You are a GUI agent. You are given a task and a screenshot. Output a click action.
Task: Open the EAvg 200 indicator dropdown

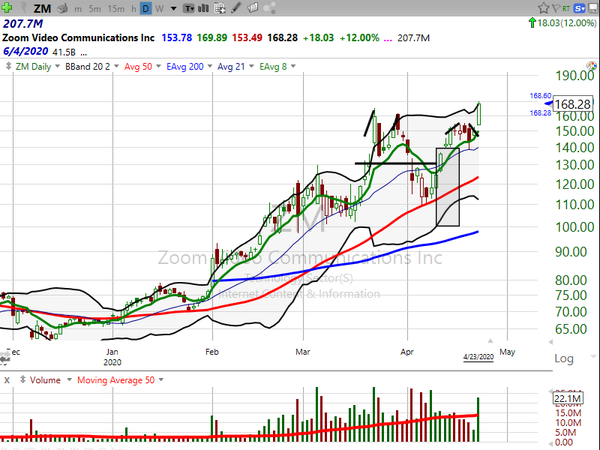[210, 66]
